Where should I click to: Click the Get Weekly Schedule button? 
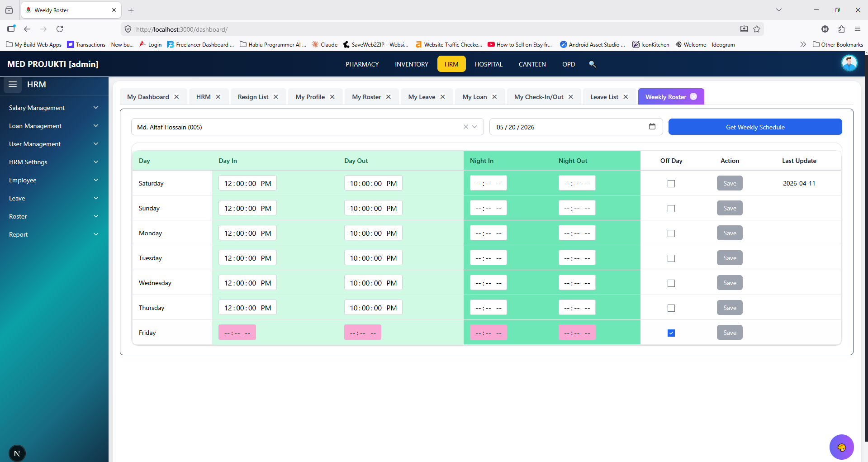pos(755,127)
